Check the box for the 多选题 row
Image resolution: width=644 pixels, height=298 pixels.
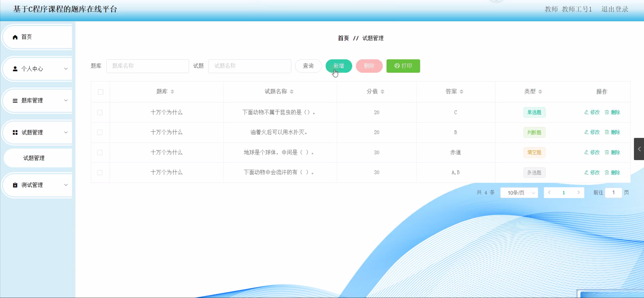coord(100,173)
